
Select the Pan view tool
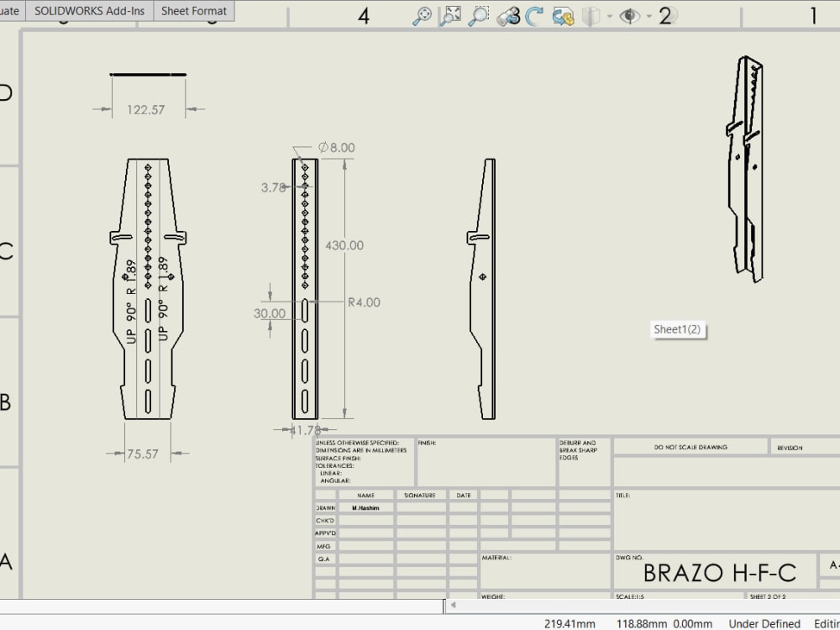(422, 14)
